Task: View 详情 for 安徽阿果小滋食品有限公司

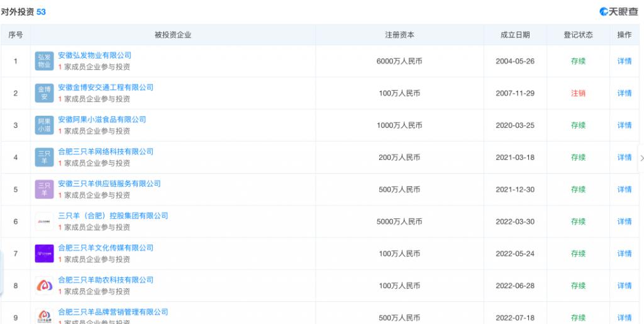Action: tap(624, 125)
